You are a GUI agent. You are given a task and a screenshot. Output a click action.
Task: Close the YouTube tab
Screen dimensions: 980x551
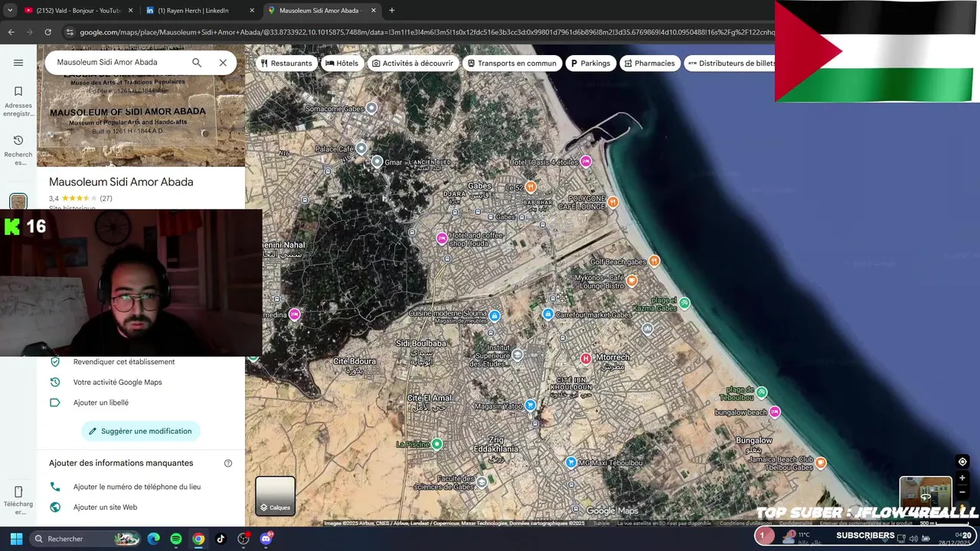tap(131, 11)
